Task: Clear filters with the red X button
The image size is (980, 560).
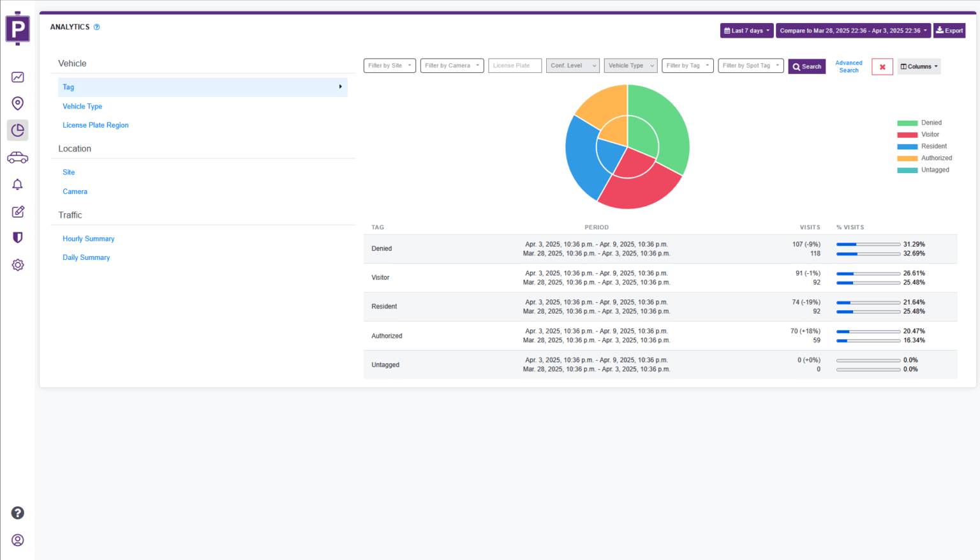Action: click(x=882, y=66)
